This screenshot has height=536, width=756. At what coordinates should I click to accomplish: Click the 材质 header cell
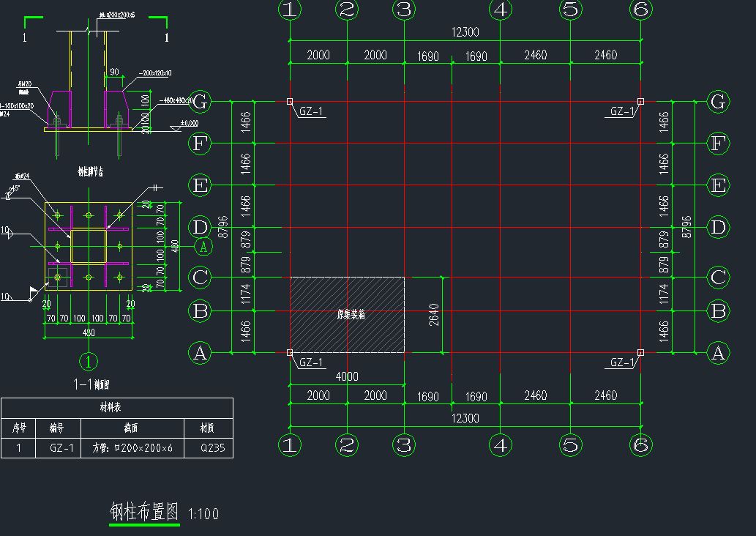coord(207,428)
